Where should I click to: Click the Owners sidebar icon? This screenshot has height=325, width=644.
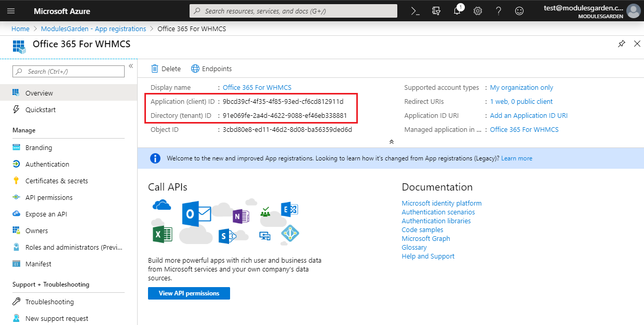click(16, 231)
